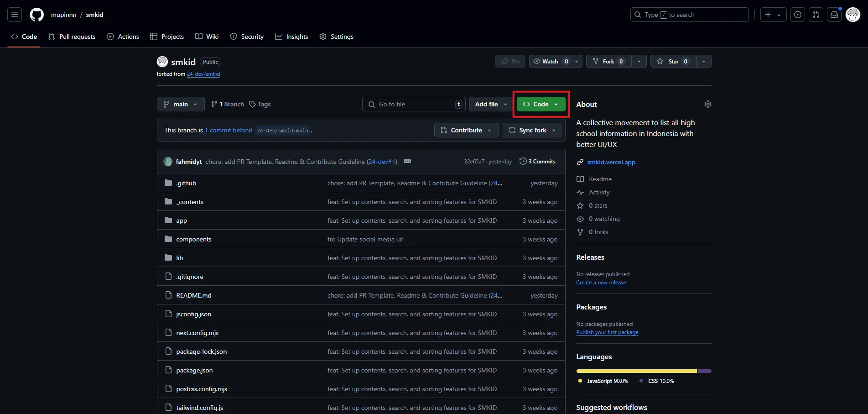Click the yellow JavaScript language bar segment
The image size is (868, 414).
pyautogui.click(x=637, y=371)
